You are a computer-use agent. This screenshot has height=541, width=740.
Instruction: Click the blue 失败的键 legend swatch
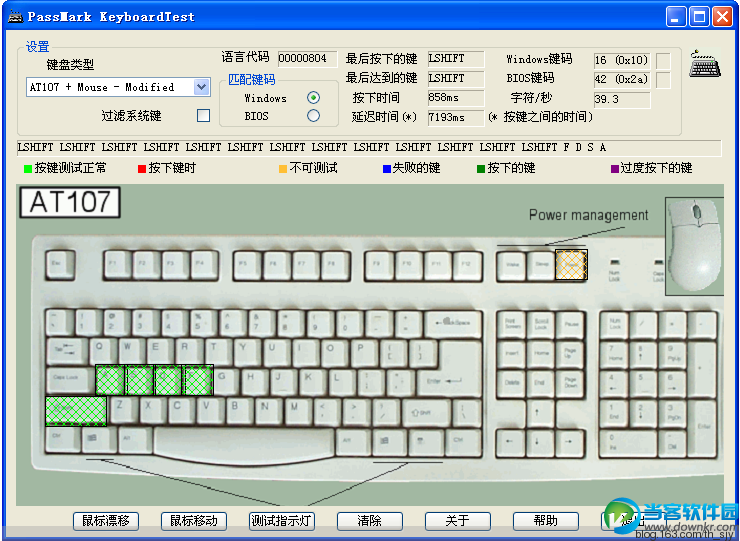point(387,169)
